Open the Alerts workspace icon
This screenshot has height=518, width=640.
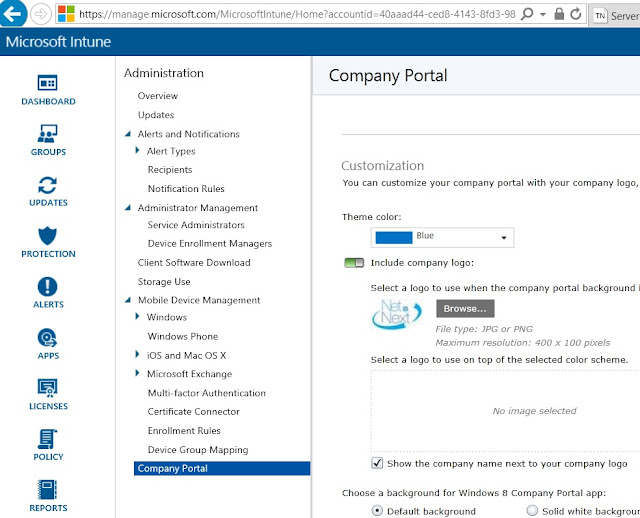47,288
